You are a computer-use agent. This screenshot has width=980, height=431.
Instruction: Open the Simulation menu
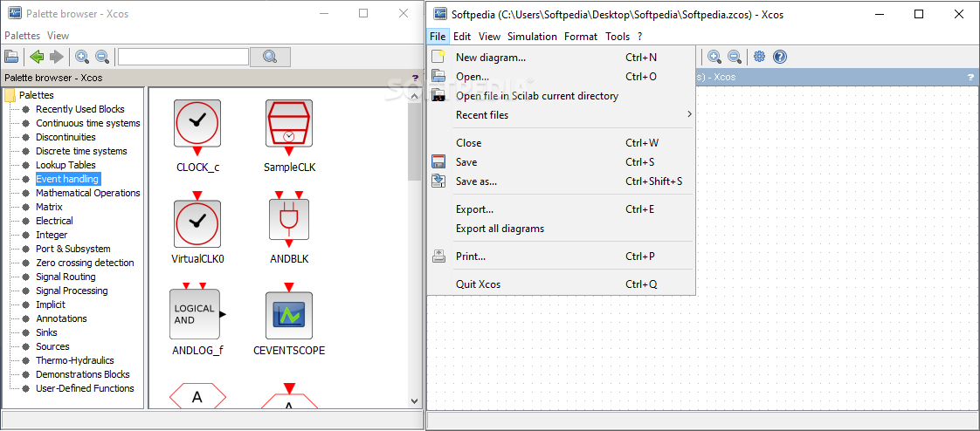[x=532, y=37]
